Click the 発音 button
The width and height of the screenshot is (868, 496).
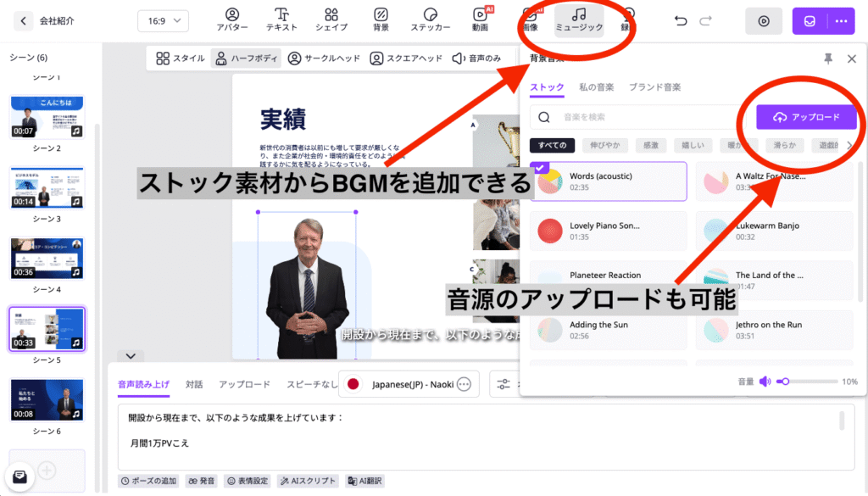pos(202,481)
